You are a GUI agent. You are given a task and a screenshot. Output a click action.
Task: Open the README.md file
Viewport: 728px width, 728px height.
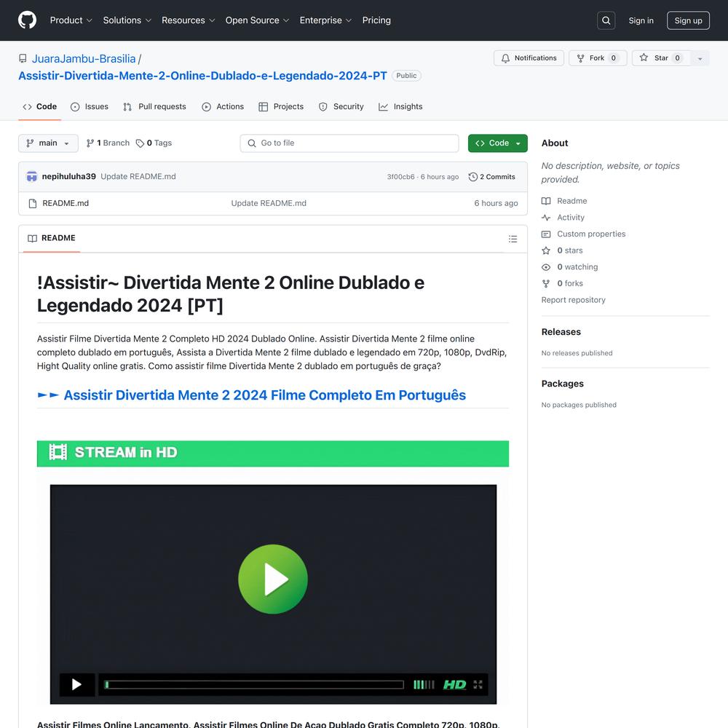(66, 203)
